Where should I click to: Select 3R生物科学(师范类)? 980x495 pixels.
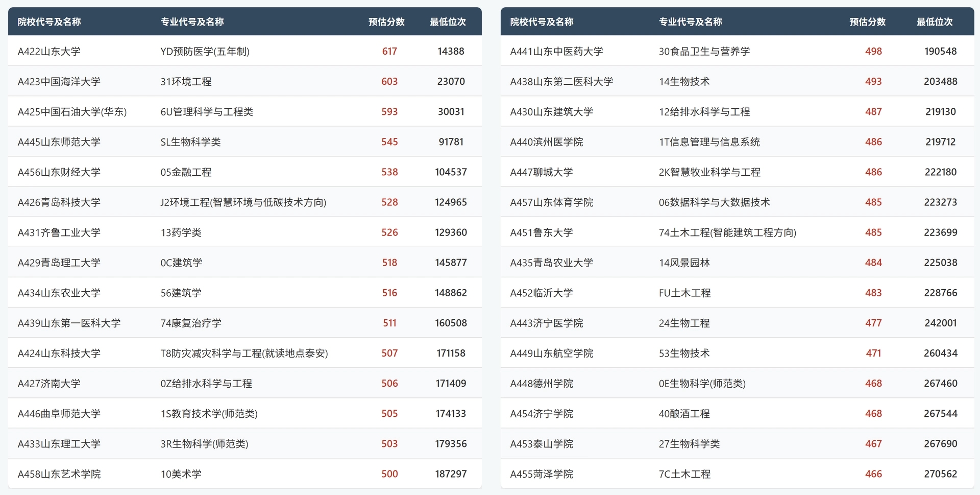tap(204, 443)
